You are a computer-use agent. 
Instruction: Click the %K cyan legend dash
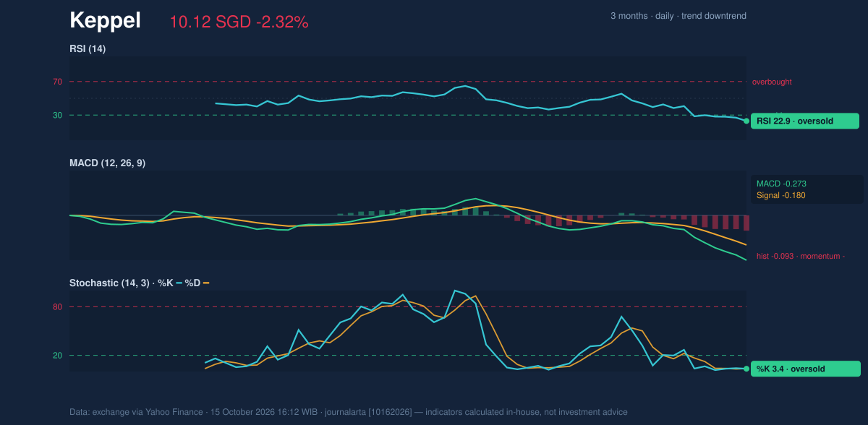pyautogui.click(x=179, y=283)
